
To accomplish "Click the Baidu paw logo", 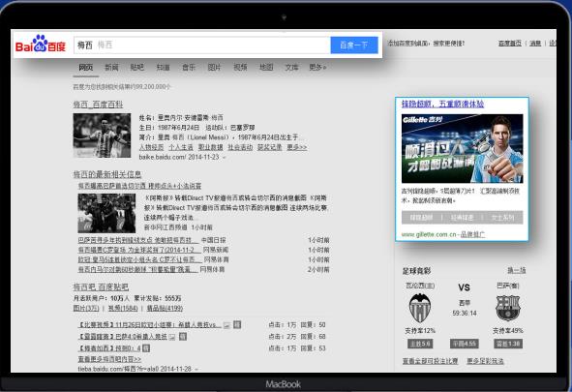I will [x=40, y=45].
